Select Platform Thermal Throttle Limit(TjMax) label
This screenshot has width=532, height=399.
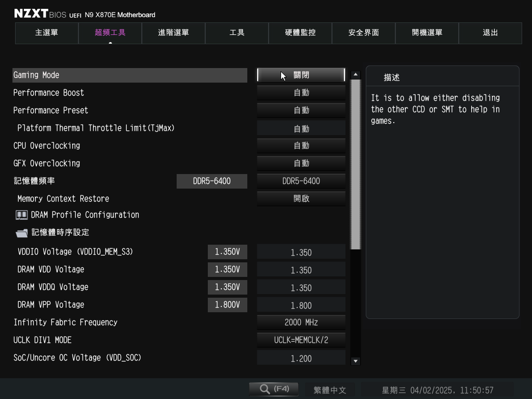click(96, 128)
